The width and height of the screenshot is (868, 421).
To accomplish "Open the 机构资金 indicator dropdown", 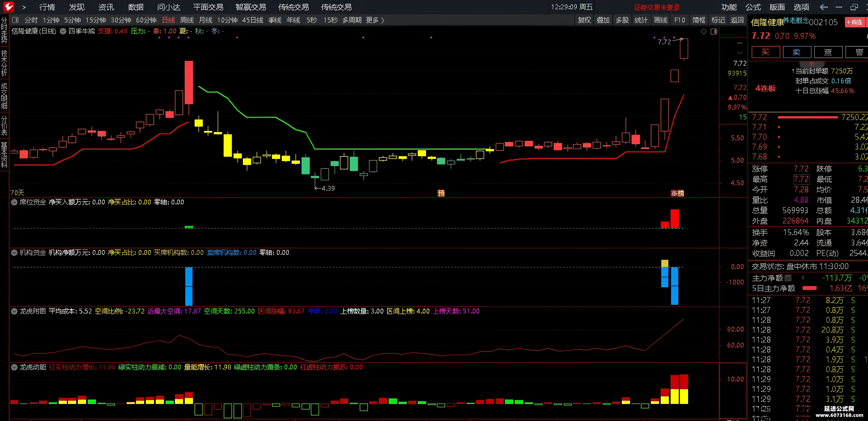I will tap(14, 253).
